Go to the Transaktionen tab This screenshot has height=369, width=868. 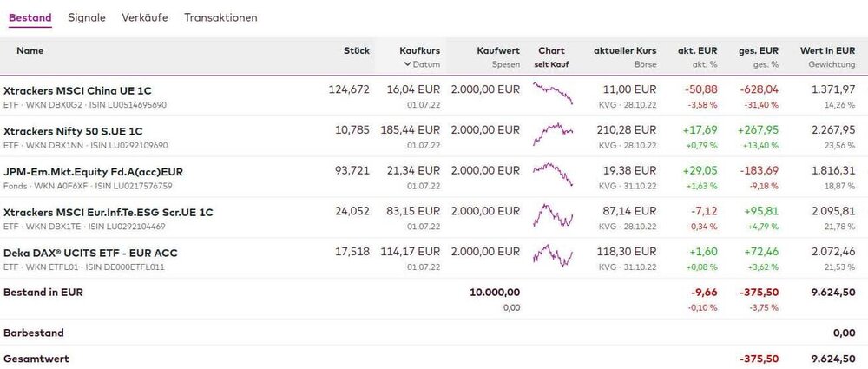tap(220, 17)
